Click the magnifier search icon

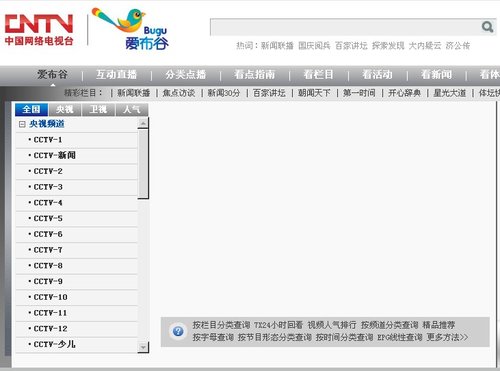pos(487,27)
